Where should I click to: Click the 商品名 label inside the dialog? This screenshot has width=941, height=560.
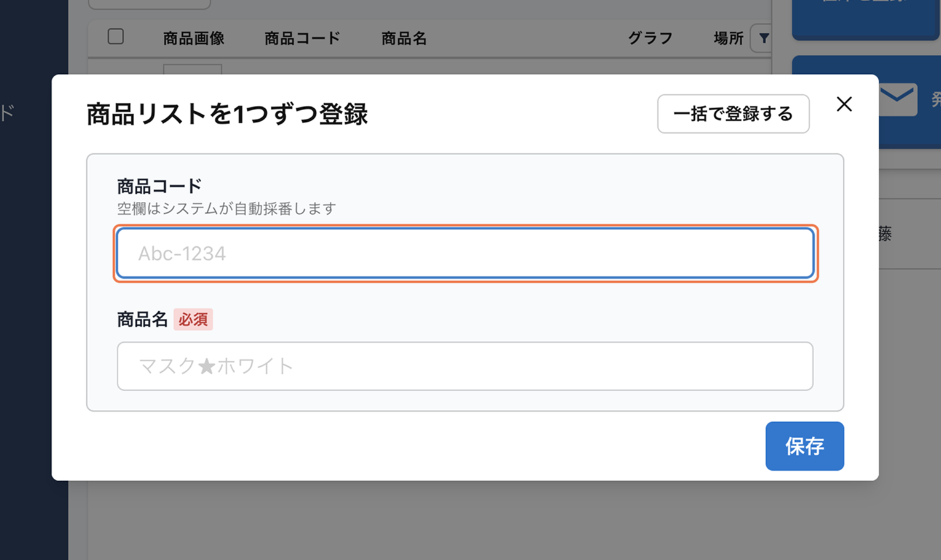[142, 319]
